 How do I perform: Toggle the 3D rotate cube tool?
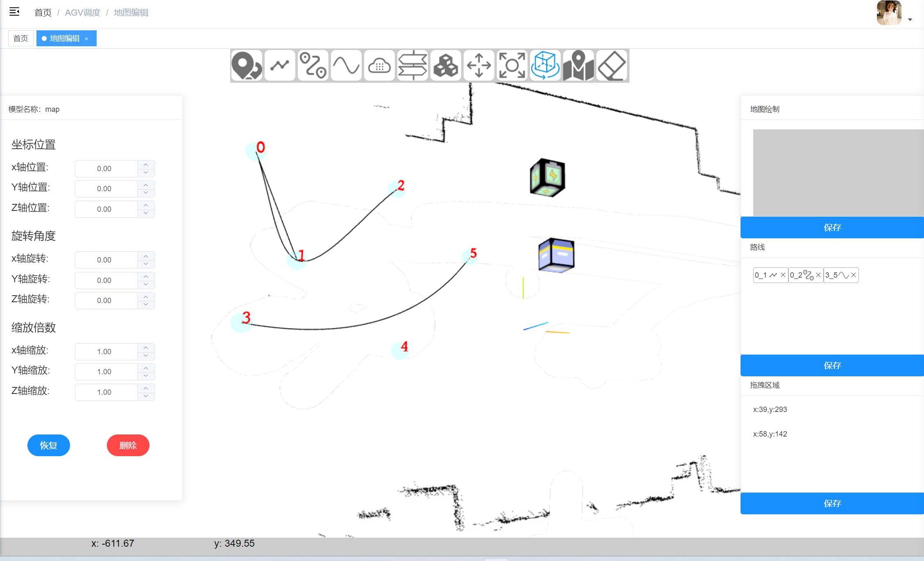(545, 66)
